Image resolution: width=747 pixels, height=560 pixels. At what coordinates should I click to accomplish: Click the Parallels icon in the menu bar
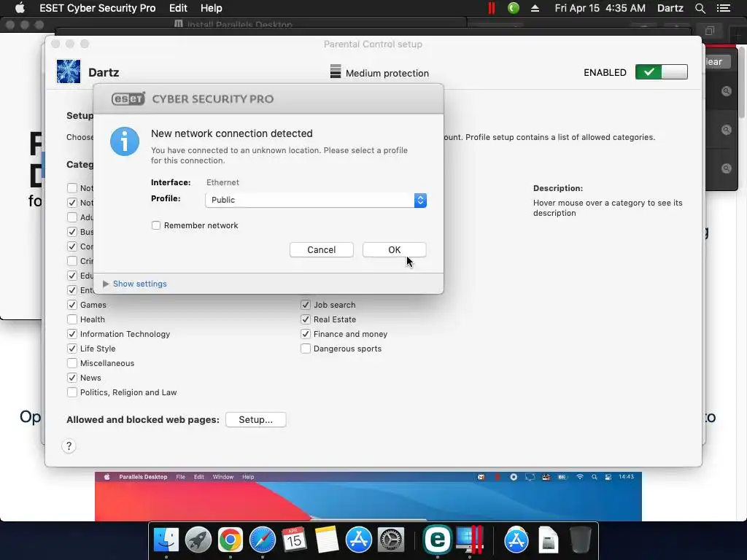pos(491,8)
